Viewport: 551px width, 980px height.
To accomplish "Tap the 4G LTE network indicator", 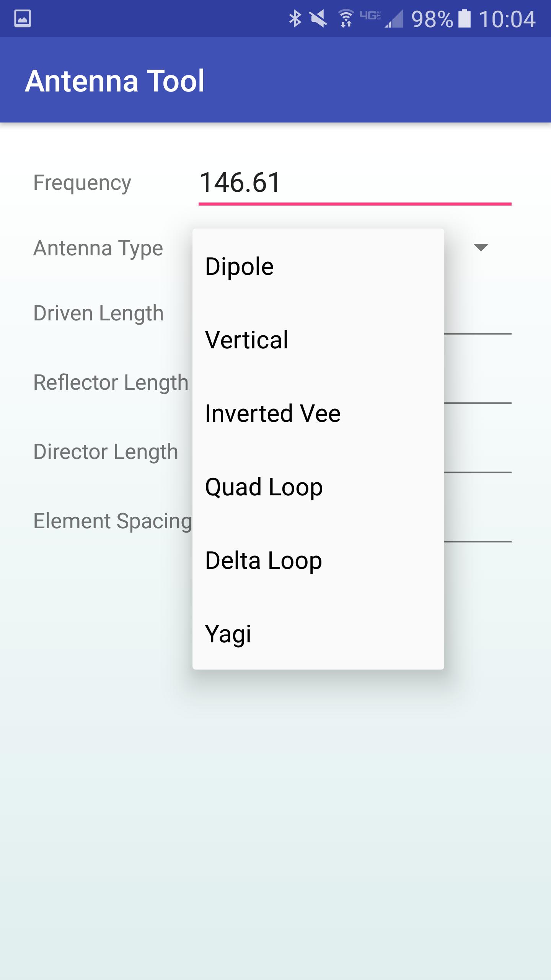I will pyautogui.click(x=370, y=16).
